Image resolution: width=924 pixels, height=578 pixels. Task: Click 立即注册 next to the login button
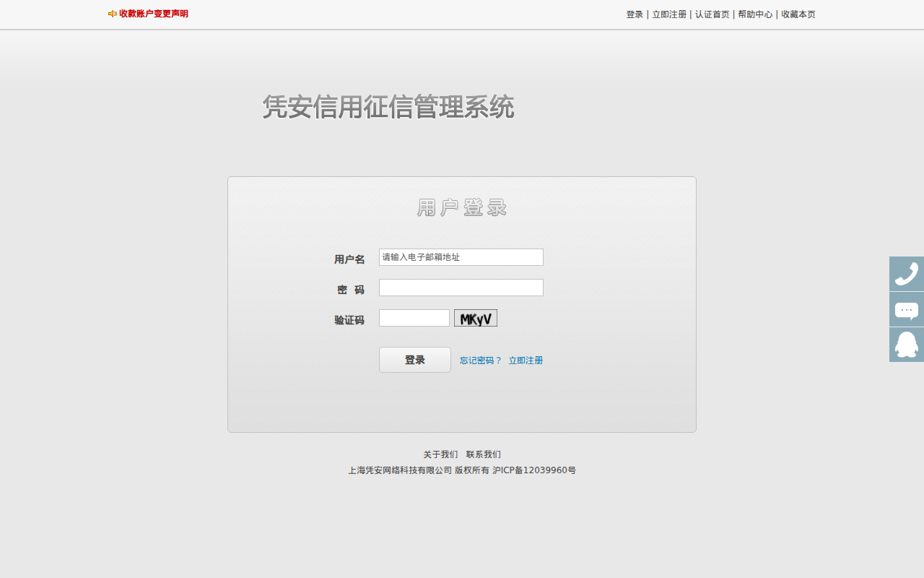coord(525,360)
